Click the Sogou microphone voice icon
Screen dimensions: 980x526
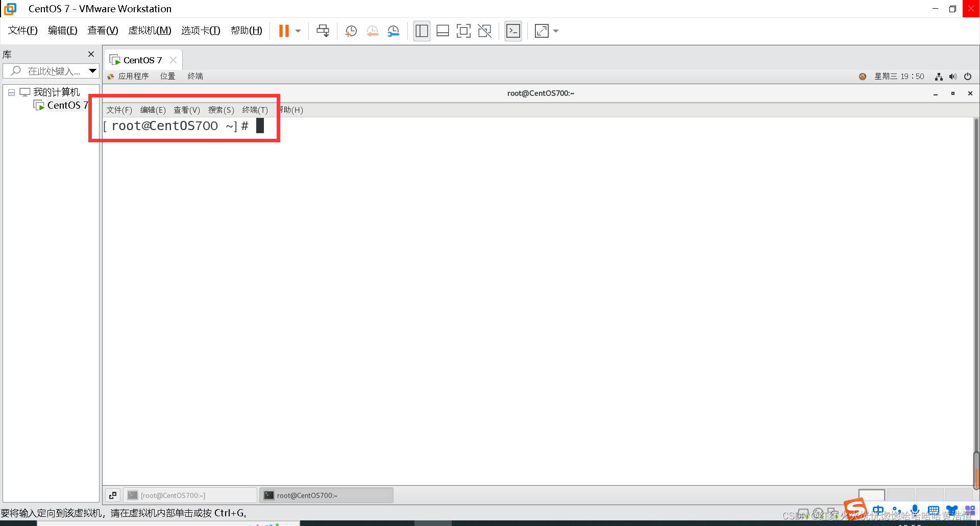click(915, 510)
